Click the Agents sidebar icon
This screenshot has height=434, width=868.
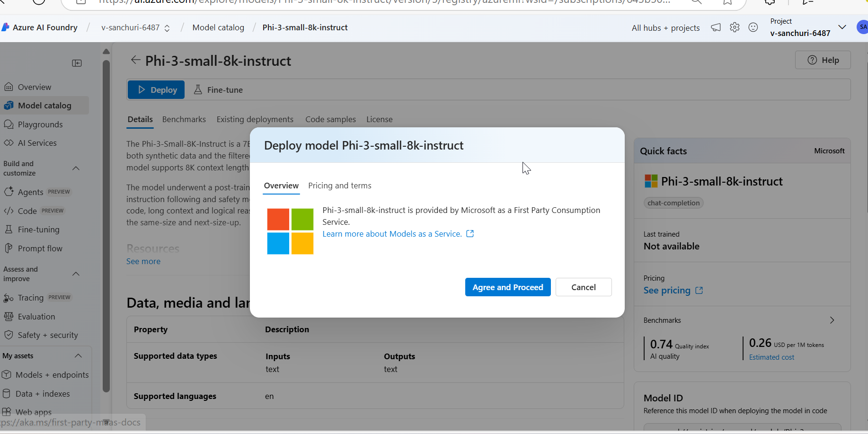9,192
